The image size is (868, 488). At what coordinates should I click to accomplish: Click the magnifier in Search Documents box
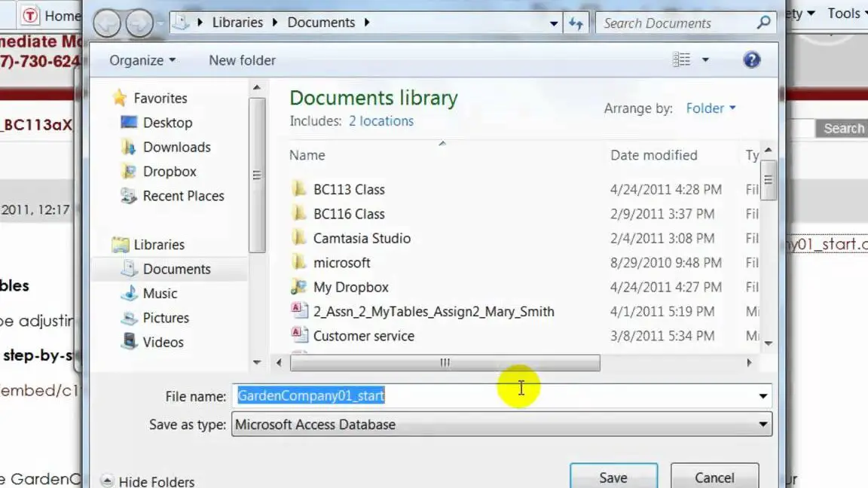[763, 23]
